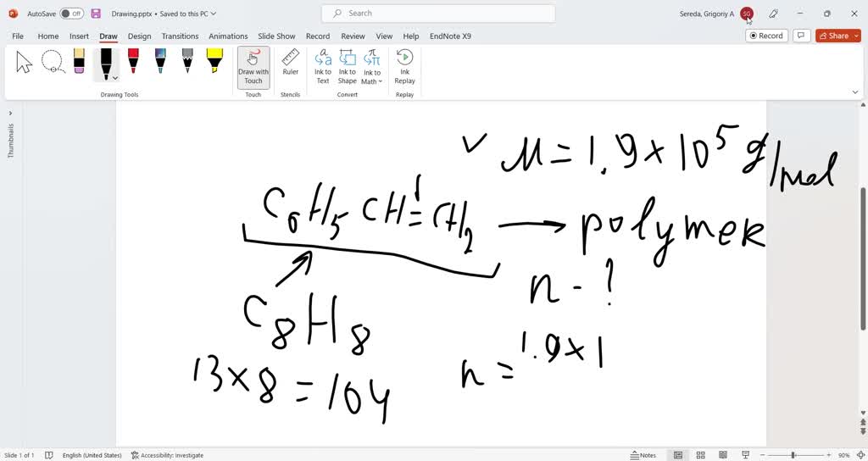Image resolution: width=868 pixels, height=461 pixels.
Task: Switch to Reading view
Action: pos(723,455)
